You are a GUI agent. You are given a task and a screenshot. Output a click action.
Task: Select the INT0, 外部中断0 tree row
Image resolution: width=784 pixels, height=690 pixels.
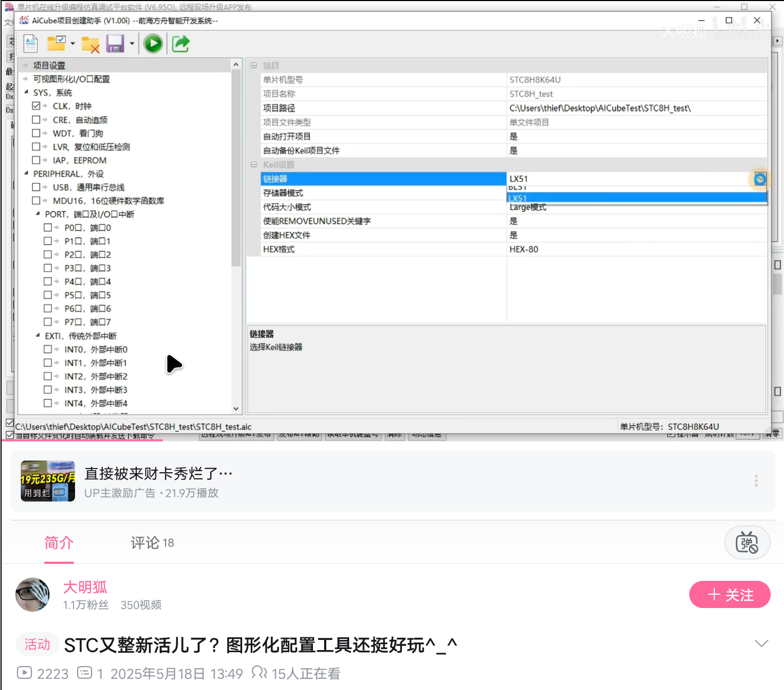(96, 349)
